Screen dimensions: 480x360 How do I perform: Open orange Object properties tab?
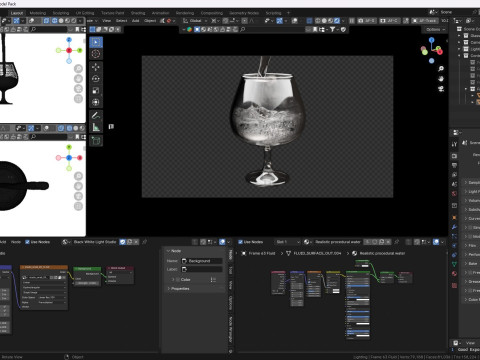(x=454, y=218)
